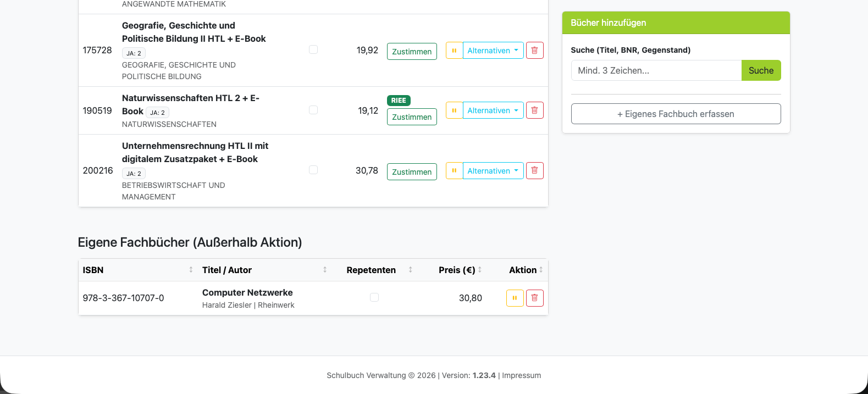Delete the Computer Netzwerke book entry
868x394 pixels.
534,298
